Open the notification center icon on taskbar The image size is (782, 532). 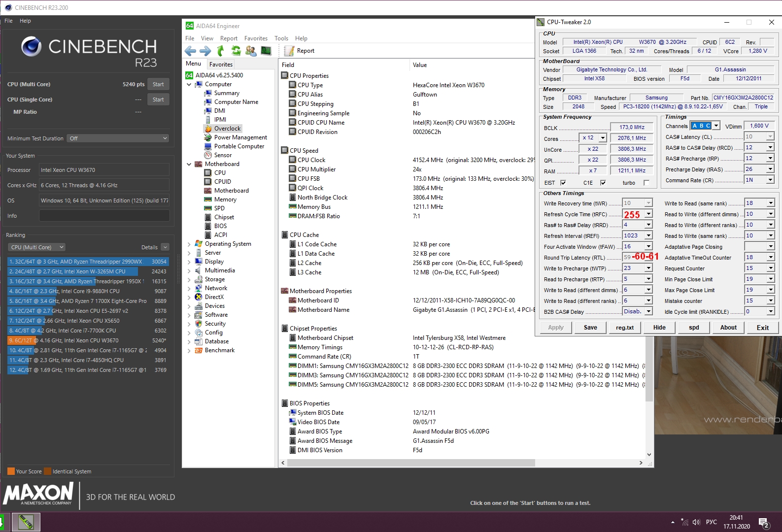coord(764,522)
